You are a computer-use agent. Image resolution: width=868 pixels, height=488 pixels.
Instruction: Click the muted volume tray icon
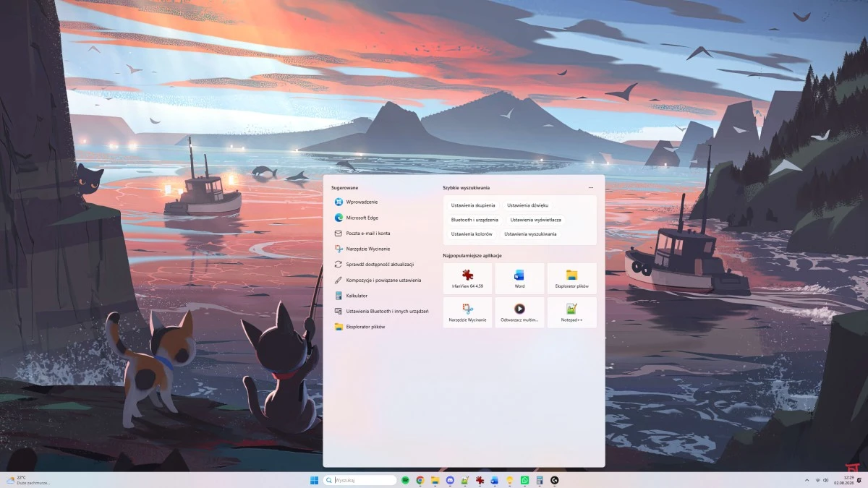[825, 480]
